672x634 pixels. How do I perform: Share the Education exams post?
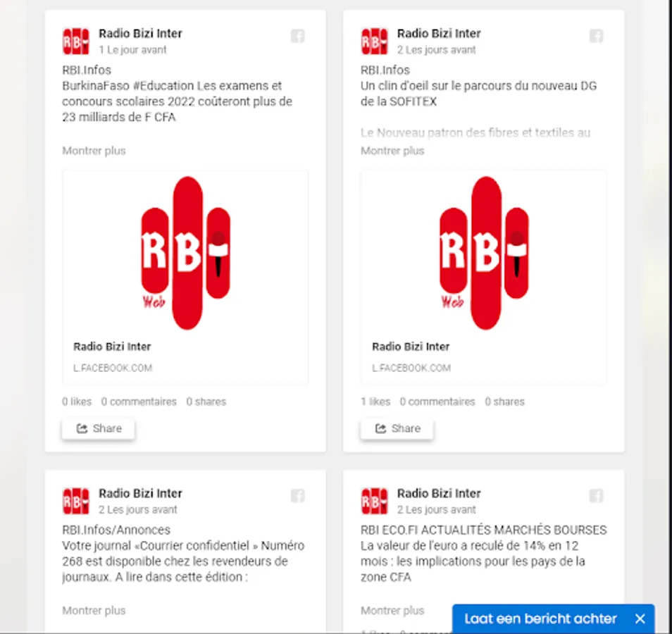click(x=98, y=429)
